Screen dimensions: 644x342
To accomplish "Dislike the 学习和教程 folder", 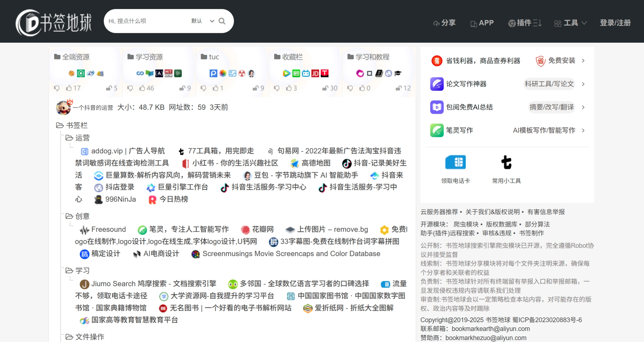I will pyautogui.click(x=350, y=88).
